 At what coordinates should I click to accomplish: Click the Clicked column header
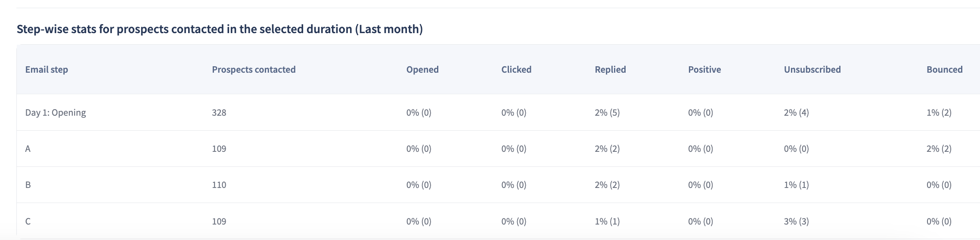[516, 70]
